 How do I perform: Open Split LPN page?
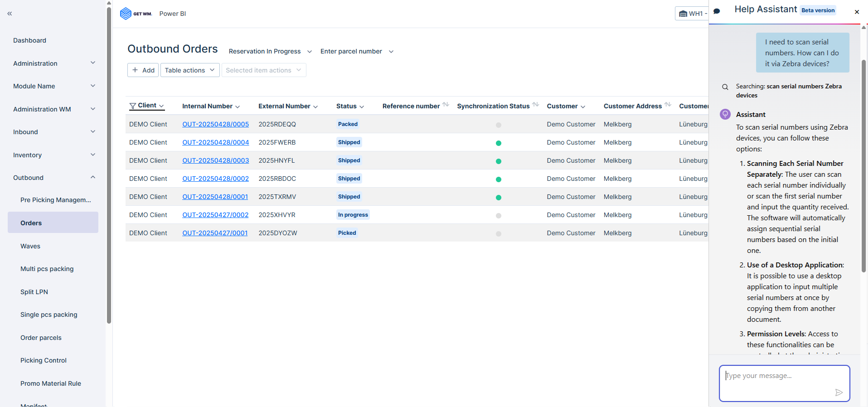tap(34, 292)
